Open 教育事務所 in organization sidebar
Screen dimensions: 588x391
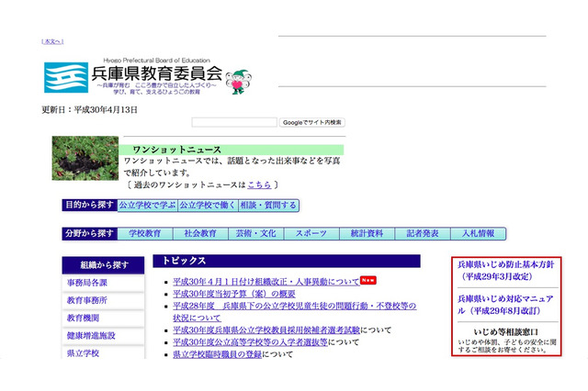[x=103, y=300]
